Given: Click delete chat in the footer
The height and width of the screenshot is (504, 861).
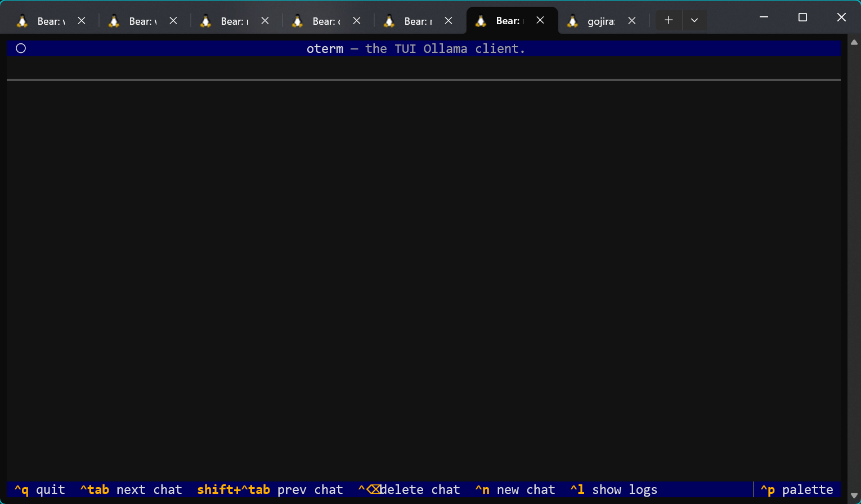Looking at the screenshot, I should 409,489.
